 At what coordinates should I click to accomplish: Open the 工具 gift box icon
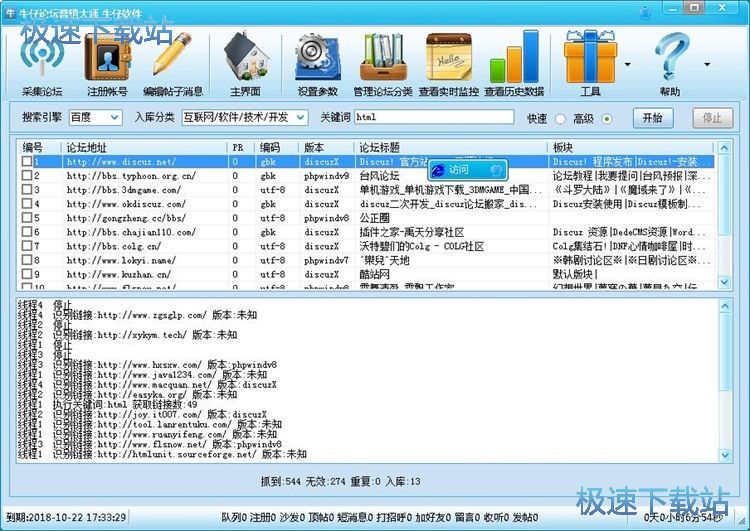[x=590, y=64]
